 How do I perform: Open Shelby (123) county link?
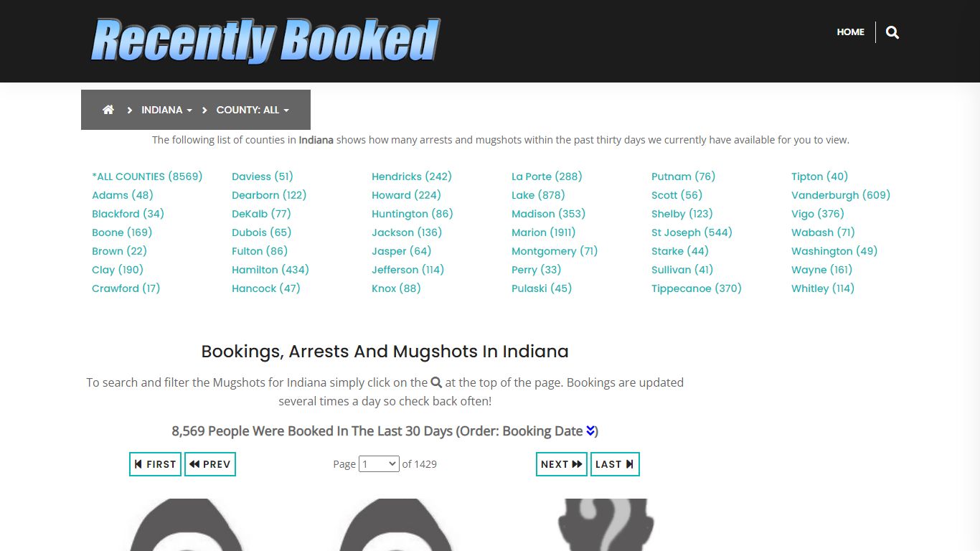(x=682, y=214)
